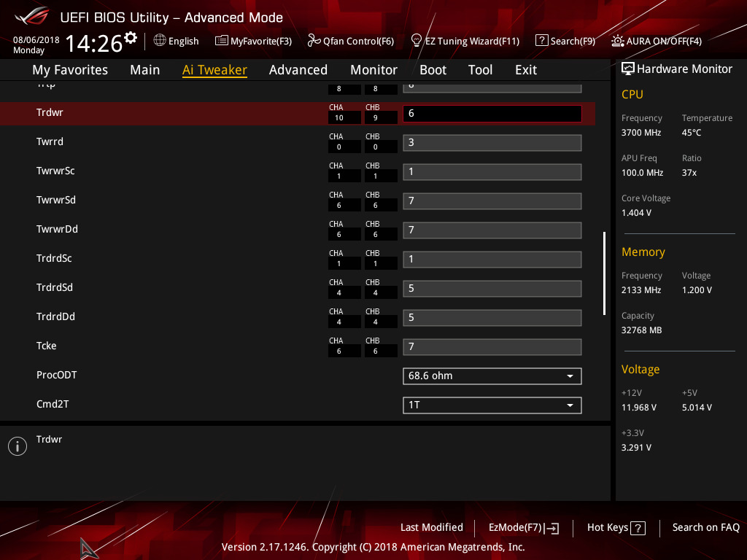Click the English language button
The height and width of the screenshot is (560, 747).
[x=177, y=41]
